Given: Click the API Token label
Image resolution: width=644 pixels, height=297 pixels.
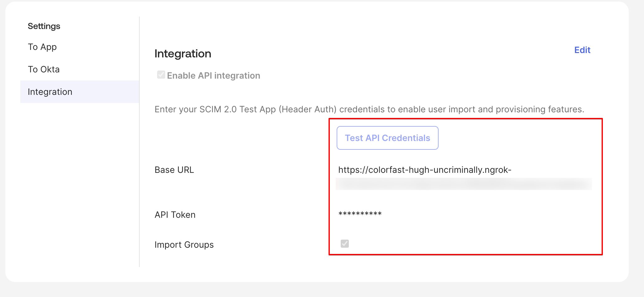Looking at the screenshot, I should [175, 215].
